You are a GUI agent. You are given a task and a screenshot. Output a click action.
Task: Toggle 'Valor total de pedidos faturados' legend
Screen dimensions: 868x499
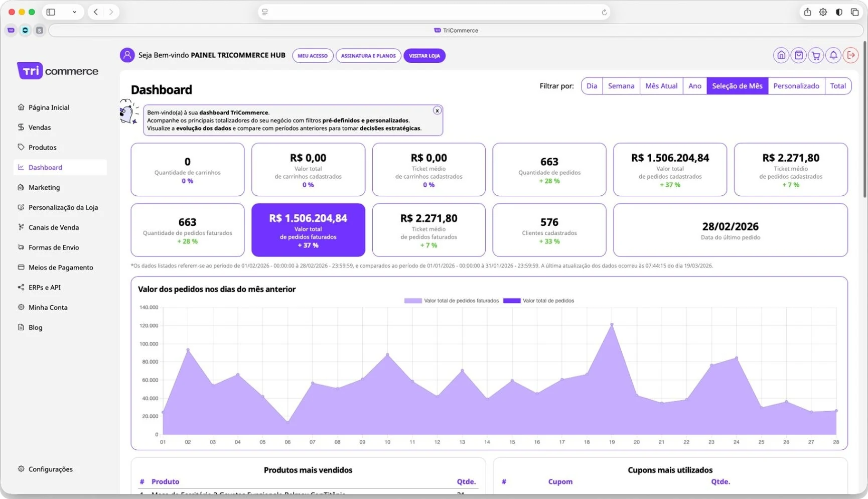(452, 301)
